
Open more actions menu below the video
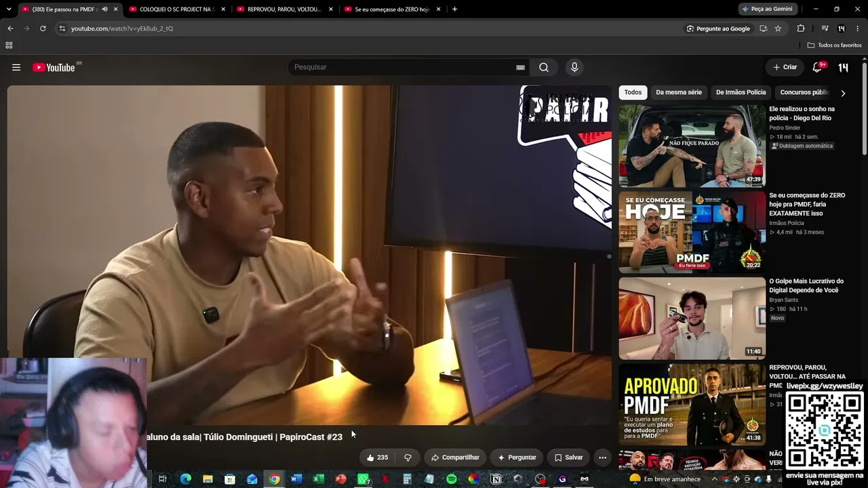point(602,457)
